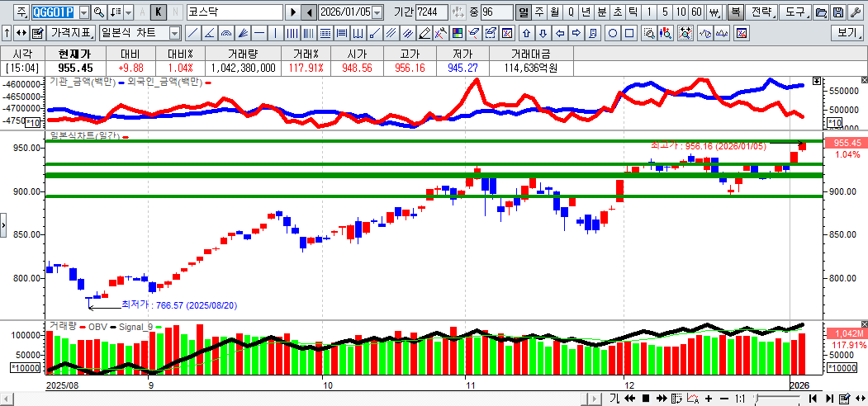The image size is (868, 406).
Task: Open the date picker dropdown for 2026/01/05
Action: tap(377, 12)
